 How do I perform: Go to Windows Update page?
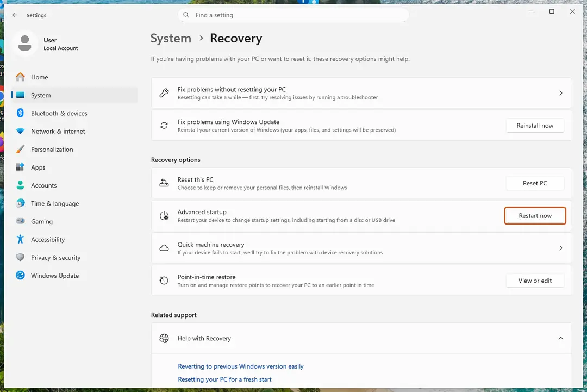(x=74, y=275)
